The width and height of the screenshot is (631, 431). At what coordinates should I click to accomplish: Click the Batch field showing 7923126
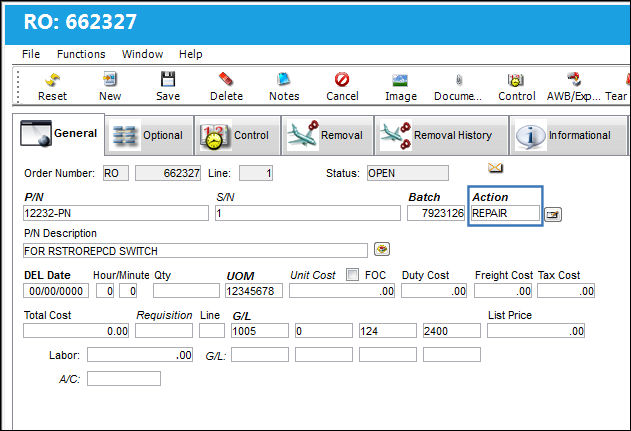(x=436, y=213)
